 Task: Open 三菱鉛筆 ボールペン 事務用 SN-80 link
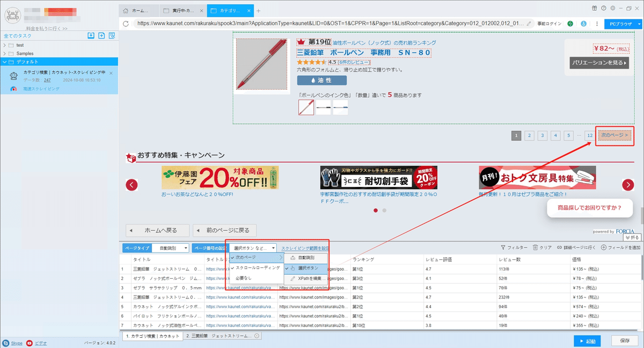pyautogui.click(x=364, y=53)
